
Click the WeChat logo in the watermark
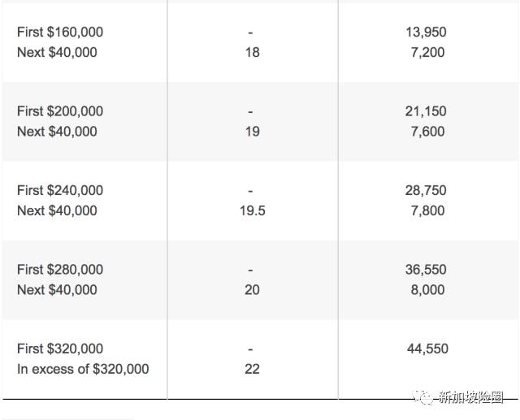point(425,397)
